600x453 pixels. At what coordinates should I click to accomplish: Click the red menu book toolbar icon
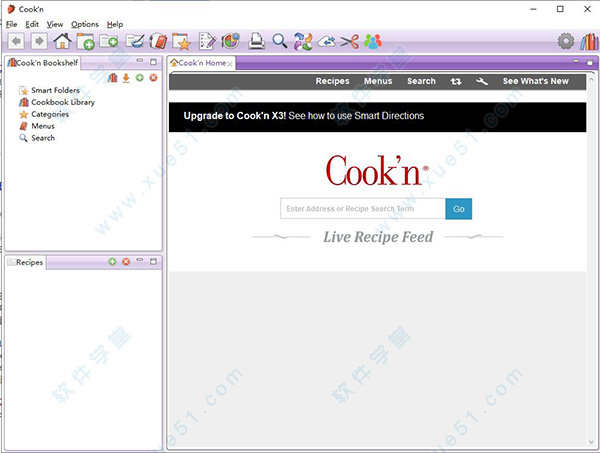(x=158, y=41)
